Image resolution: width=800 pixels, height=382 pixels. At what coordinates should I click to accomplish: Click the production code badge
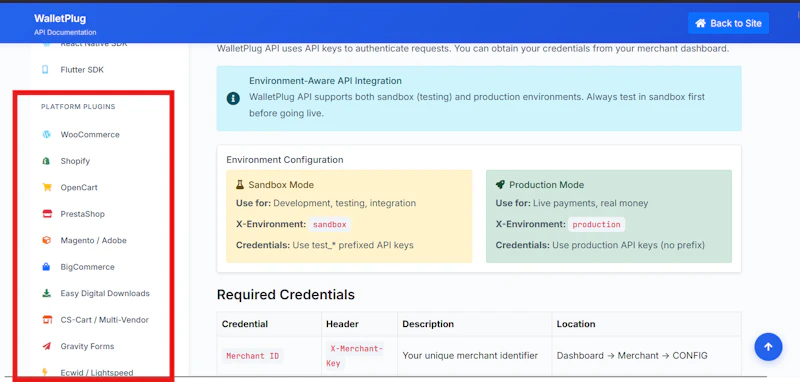pyautogui.click(x=596, y=224)
